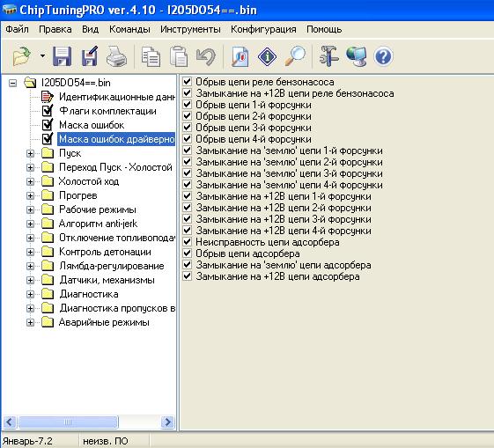Viewport: 494px width, 448px height.
Task: Disable 'Обрыв цепи 3-й форсунки' checkbox
Action: point(188,128)
